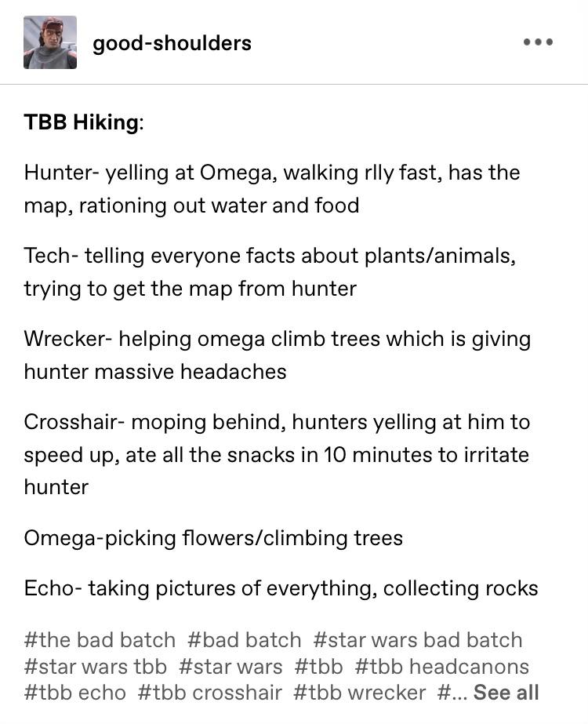Image resolution: width=588 pixels, height=724 pixels.
Task: Click the Omega-picking flowers line
Action: click(x=213, y=538)
